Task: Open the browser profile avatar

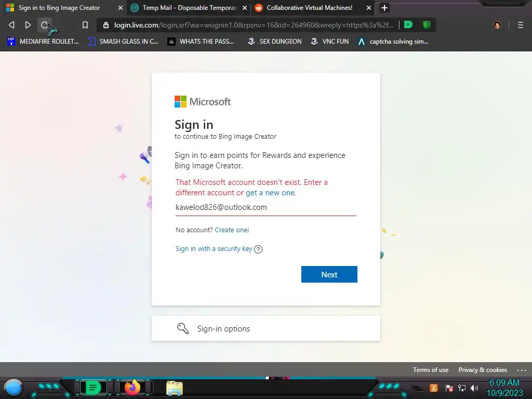Action: (x=497, y=25)
